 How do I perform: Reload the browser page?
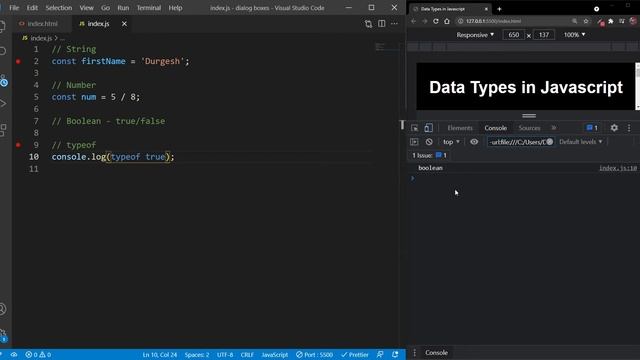436,21
